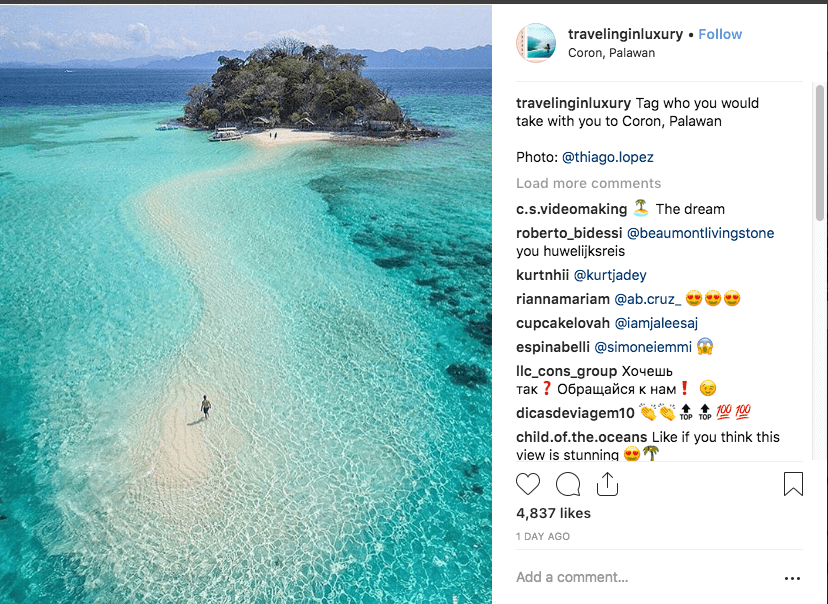Share the post with the share icon
The image size is (828, 604).
tap(607, 484)
